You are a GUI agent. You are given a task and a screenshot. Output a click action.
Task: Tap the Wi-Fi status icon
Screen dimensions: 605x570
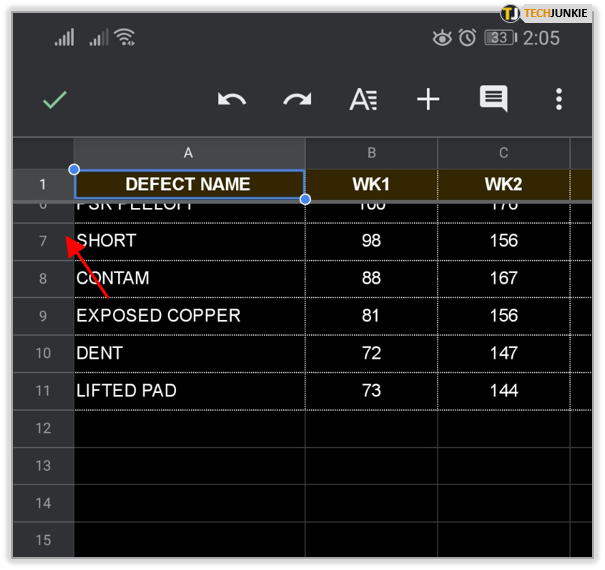click(125, 38)
